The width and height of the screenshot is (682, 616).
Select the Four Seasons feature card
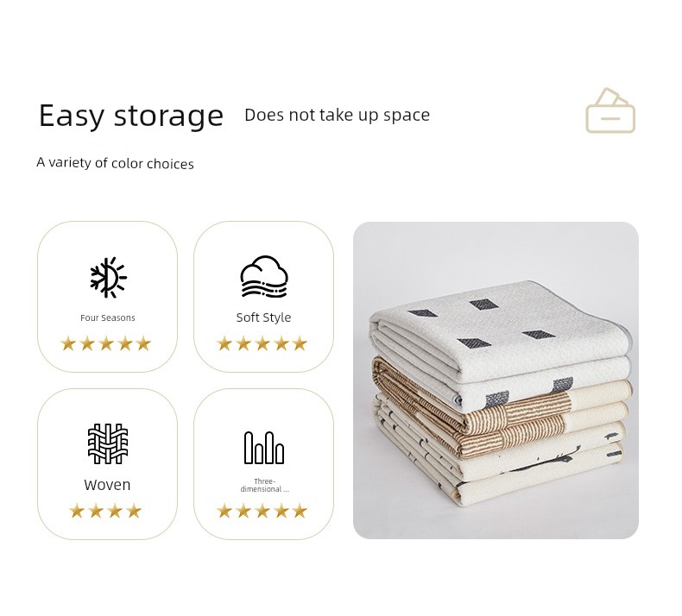pos(107,297)
